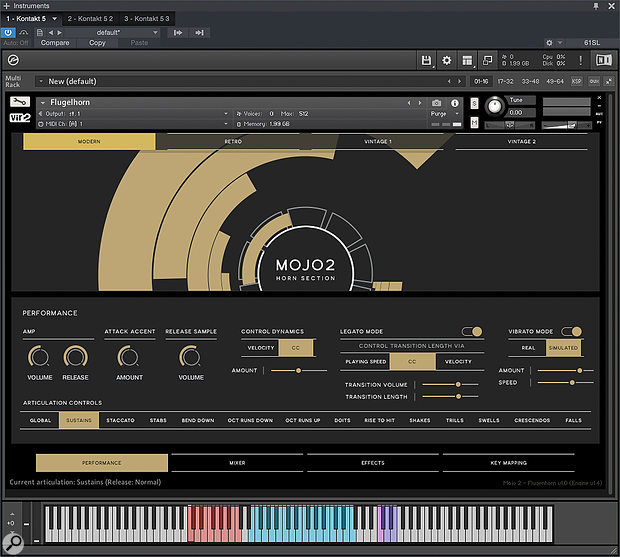Image resolution: width=620 pixels, height=557 pixels.
Task: Select Oct Runs Down articulation
Action: coord(250,420)
